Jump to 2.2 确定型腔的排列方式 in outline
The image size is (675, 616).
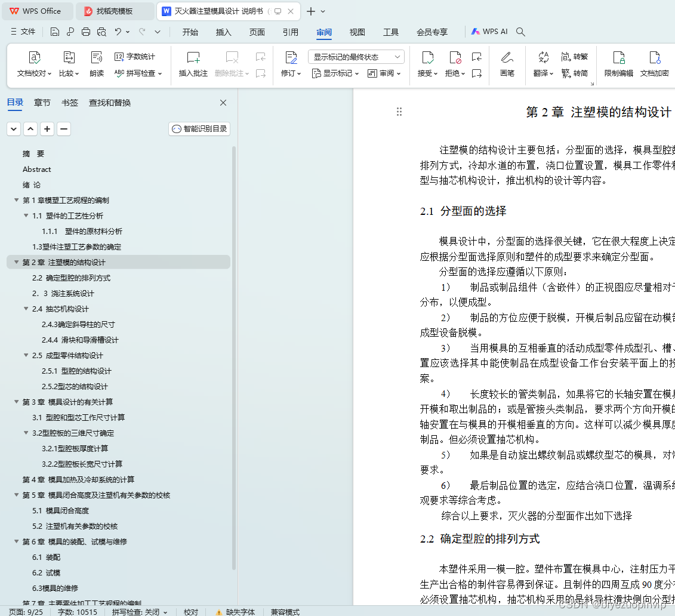tap(72, 278)
